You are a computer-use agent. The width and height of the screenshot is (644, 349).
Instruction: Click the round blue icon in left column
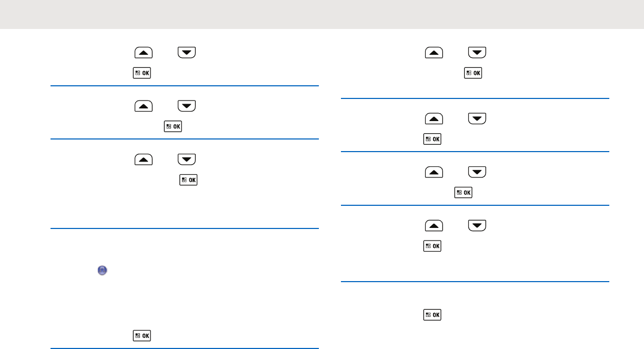point(102,270)
